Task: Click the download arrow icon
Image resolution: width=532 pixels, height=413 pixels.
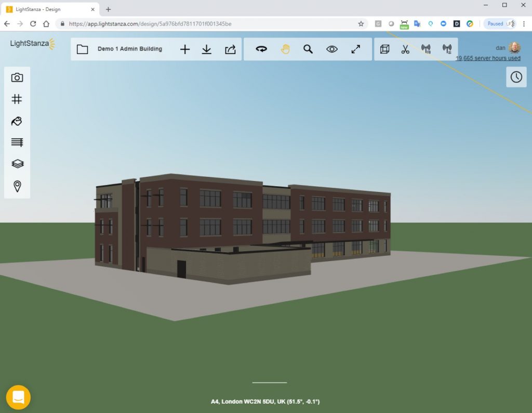Action: click(207, 49)
